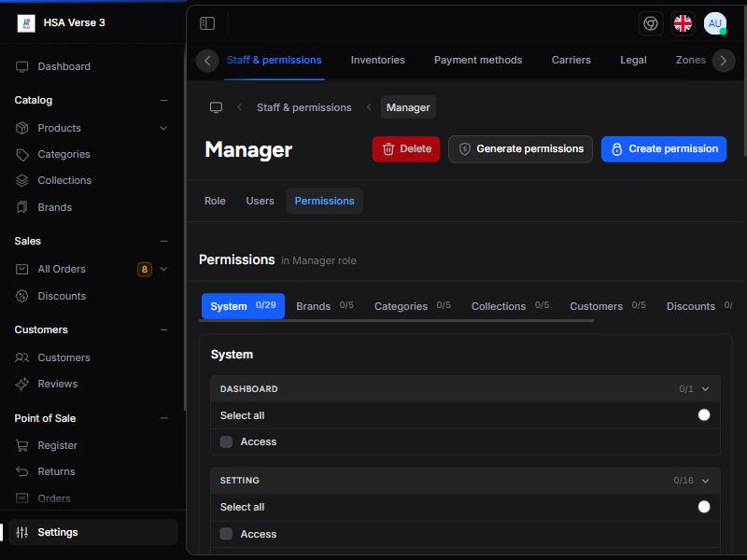Viewport: 747px width, 560px height.
Task: Switch to the Permissions sub-tab
Action: point(324,201)
